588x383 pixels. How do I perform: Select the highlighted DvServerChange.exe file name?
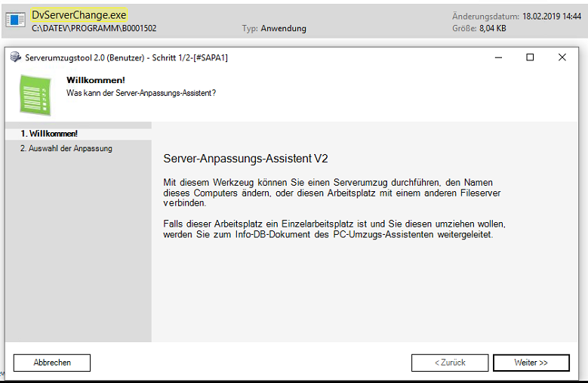pos(79,15)
